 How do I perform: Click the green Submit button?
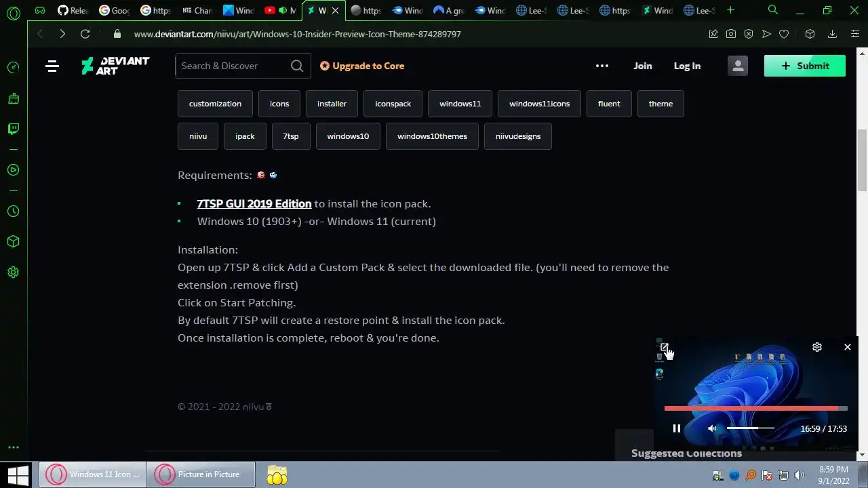pyautogui.click(x=805, y=66)
